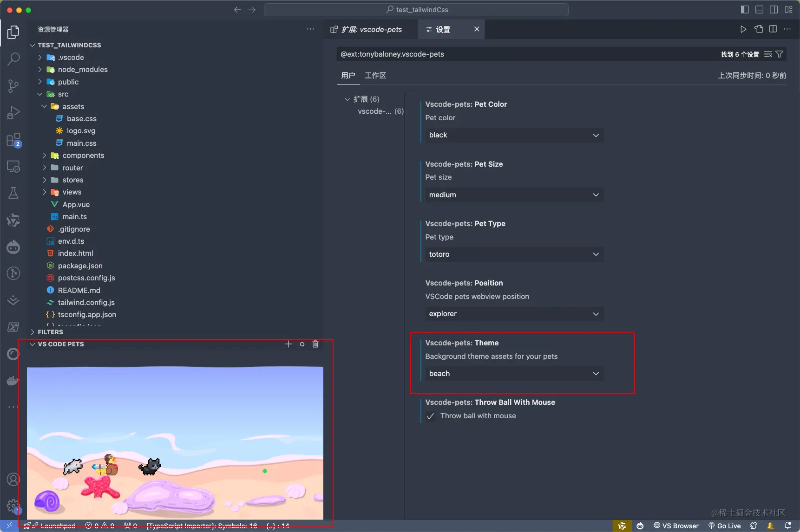Click notifications bell in status bar
Image resolution: width=800 pixels, height=532 pixels.
pos(788,526)
